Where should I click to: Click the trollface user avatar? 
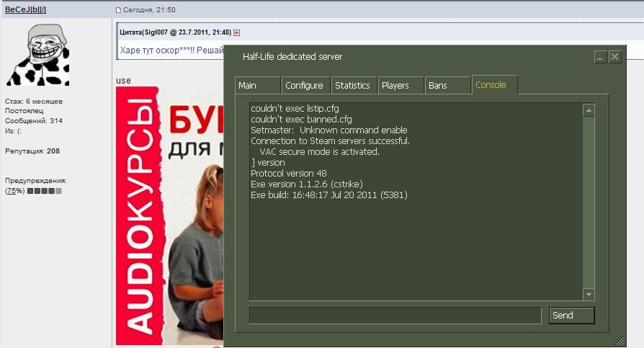pyautogui.click(x=38, y=55)
